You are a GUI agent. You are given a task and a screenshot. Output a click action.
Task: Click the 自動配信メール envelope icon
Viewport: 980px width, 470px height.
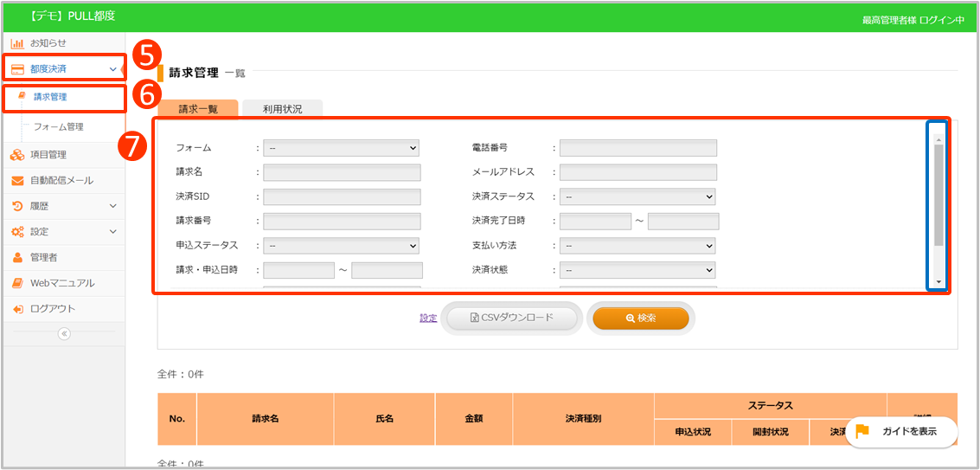pyautogui.click(x=17, y=181)
